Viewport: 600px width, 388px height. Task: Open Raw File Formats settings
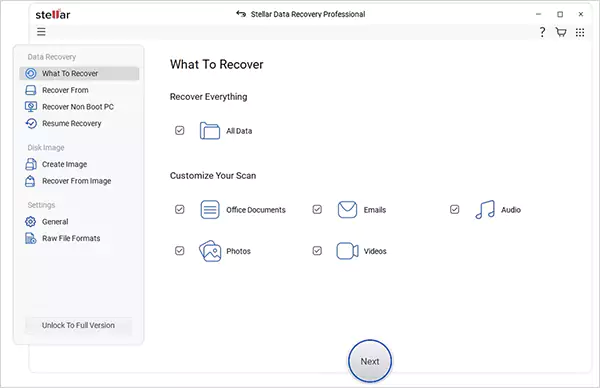(x=71, y=238)
